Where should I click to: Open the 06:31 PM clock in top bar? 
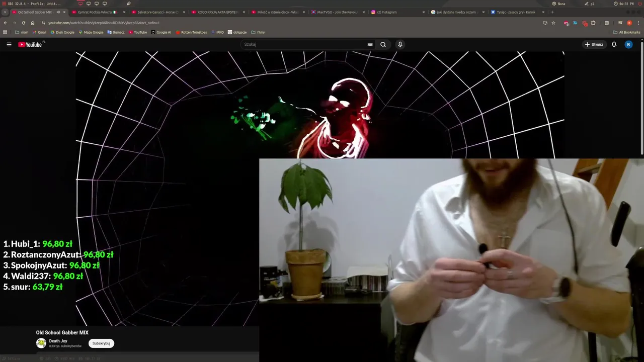click(x=624, y=4)
